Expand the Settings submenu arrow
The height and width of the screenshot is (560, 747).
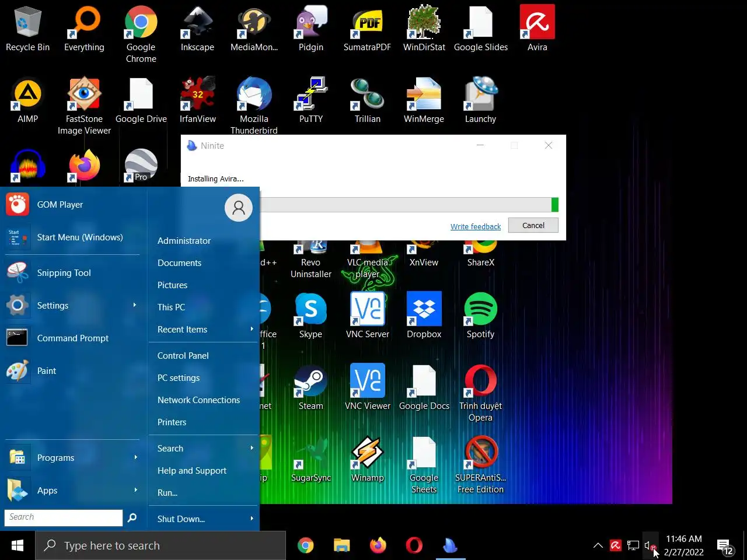click(x=135, y=305)
